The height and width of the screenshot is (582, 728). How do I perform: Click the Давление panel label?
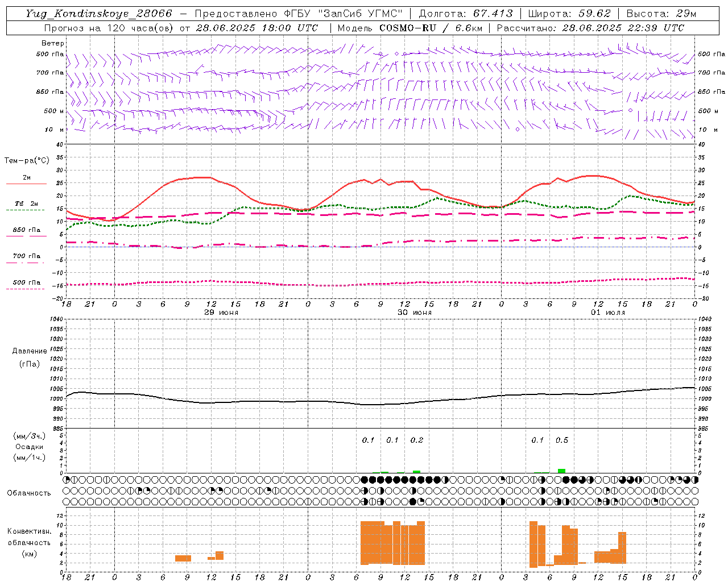point(30,351)
